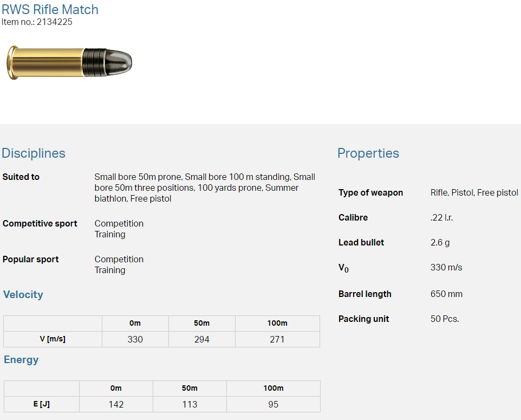
Task: Click the Packing unit value 50 Pcs.
Action: click(445, 319)
